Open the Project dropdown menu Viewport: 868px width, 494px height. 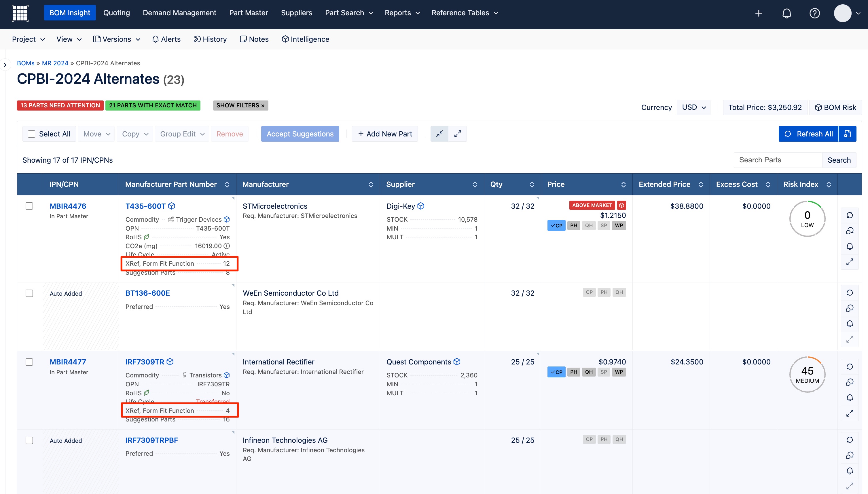point(29,39)
